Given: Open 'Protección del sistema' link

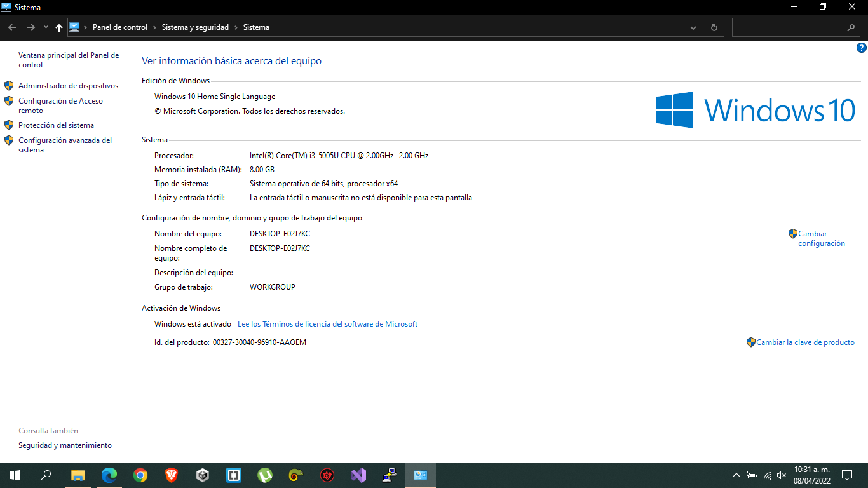Looking at the screenshot, I should 56,125.
